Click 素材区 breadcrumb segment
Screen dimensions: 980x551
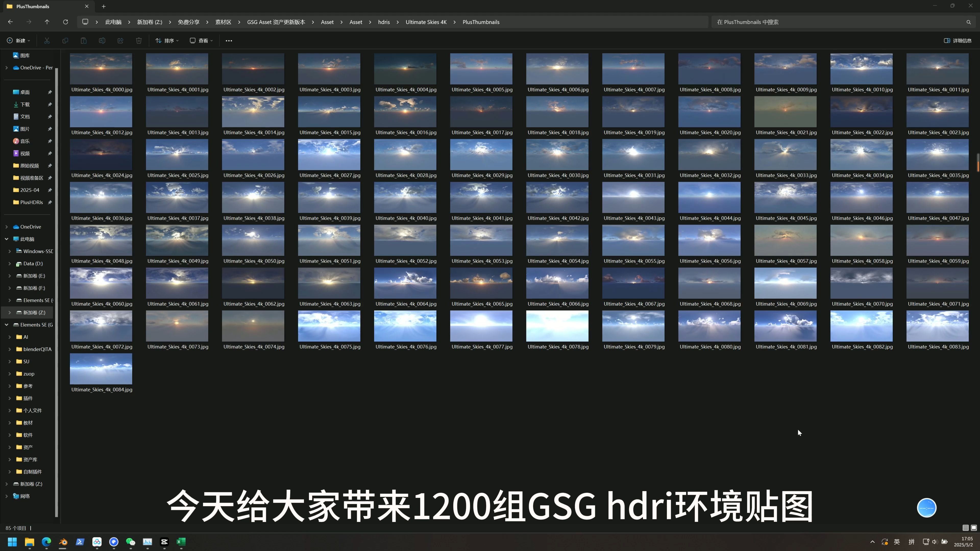(x=223, y=22)
